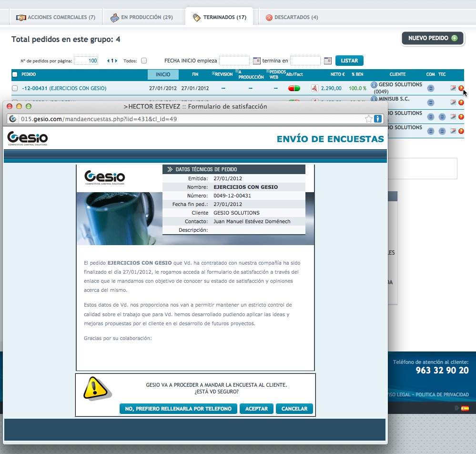Go to the next page arrow

(116, 61)
